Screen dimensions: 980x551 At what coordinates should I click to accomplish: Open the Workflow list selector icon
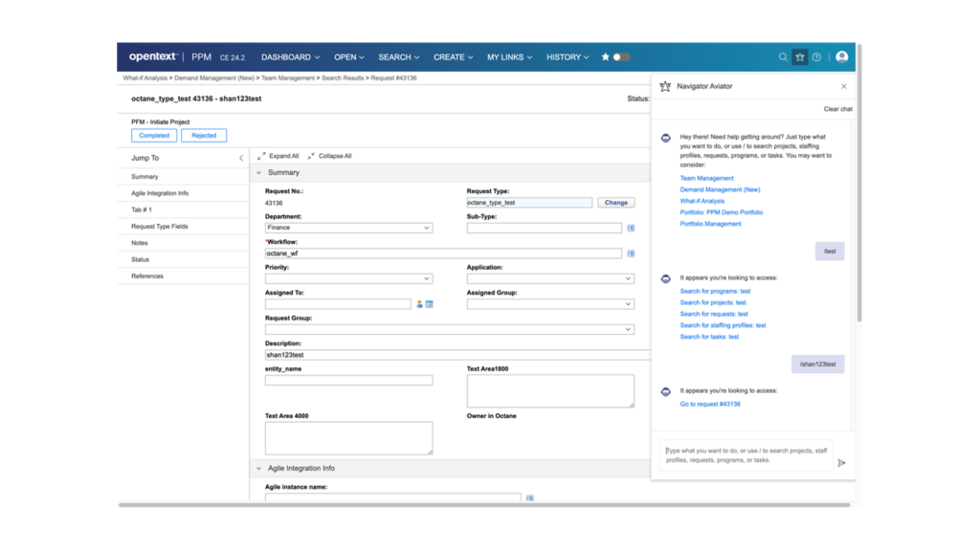[631, 253]
